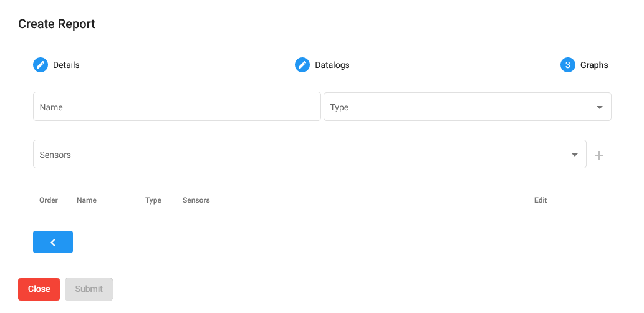Switch to the Datalogs step label
This screenshot has width=644, height=313.
click(x=332, y=65)
